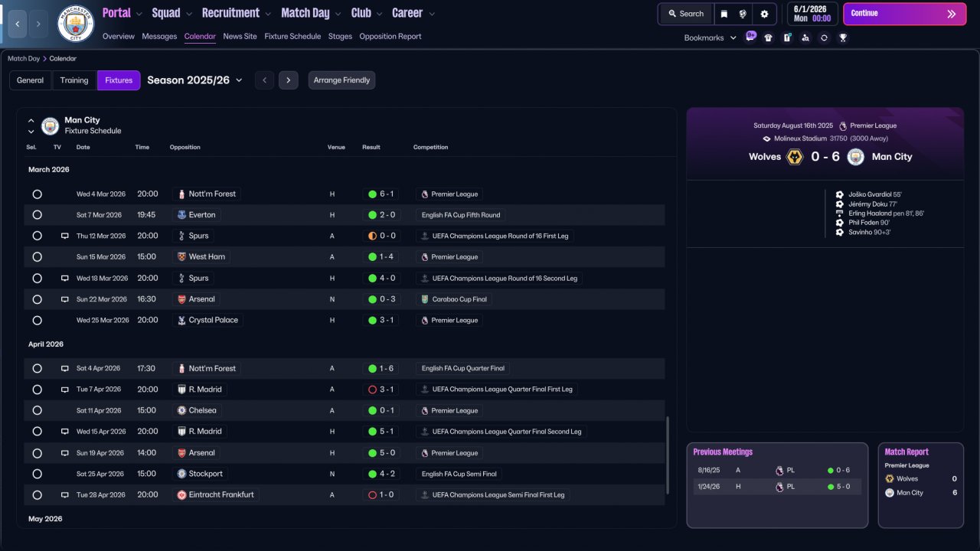Select the radio button for Spurs 18 Mar

tap(37, 279)
